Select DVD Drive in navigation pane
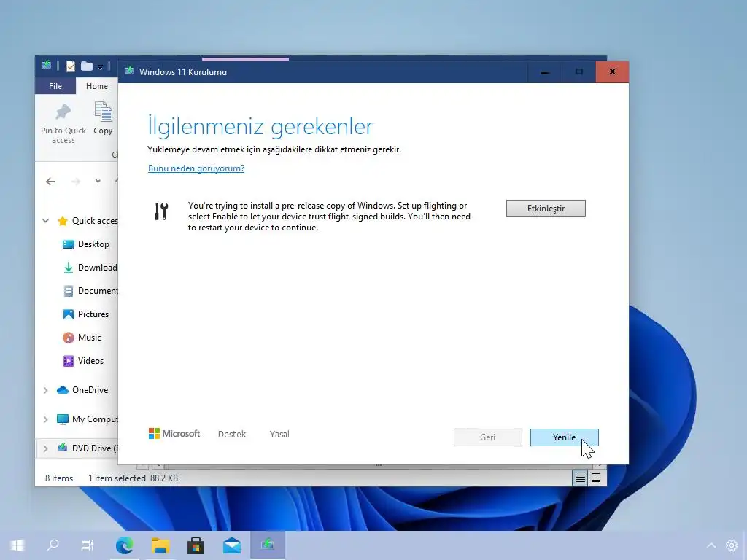Screen dimensions: 747x560 [88, 448]
